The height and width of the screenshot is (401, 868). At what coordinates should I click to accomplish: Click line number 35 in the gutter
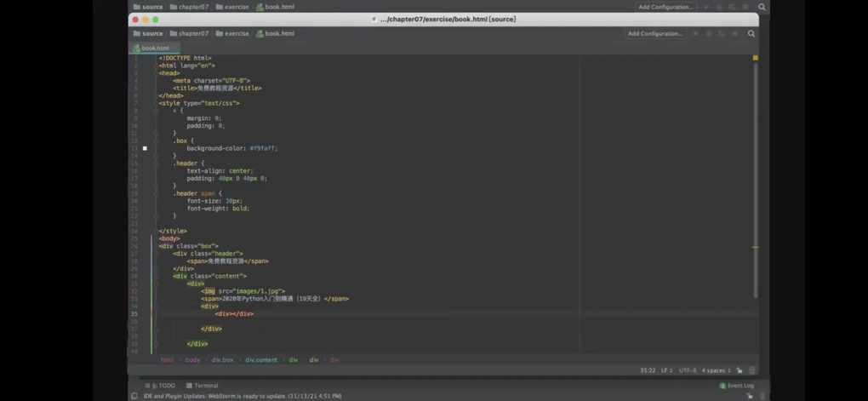[134, 313]
